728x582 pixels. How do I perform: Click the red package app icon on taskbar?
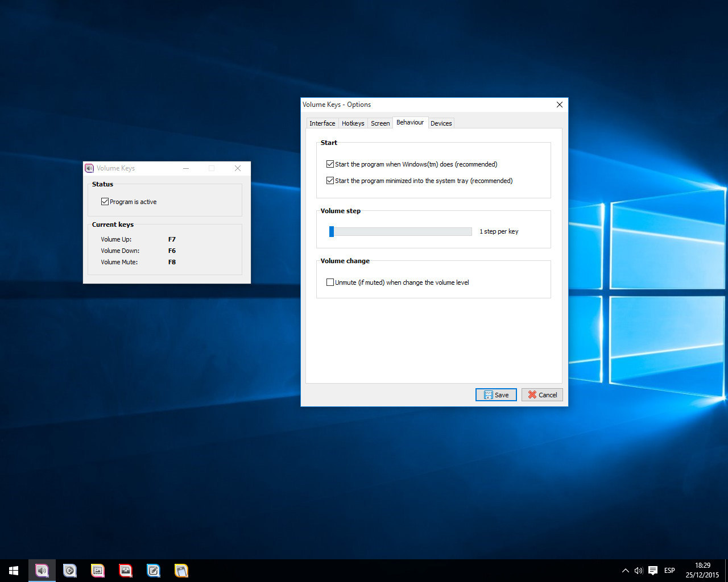tap(125, 570)
